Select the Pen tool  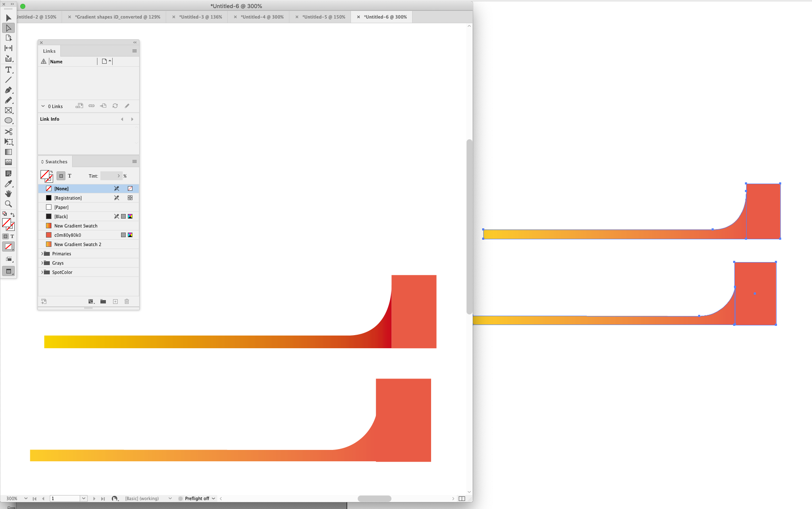pos(9,90)
